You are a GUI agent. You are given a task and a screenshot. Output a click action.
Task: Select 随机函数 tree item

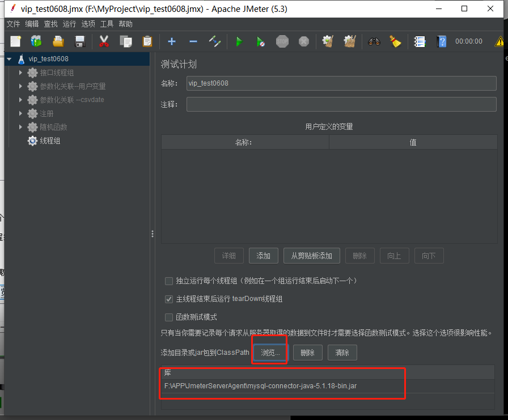53,127
